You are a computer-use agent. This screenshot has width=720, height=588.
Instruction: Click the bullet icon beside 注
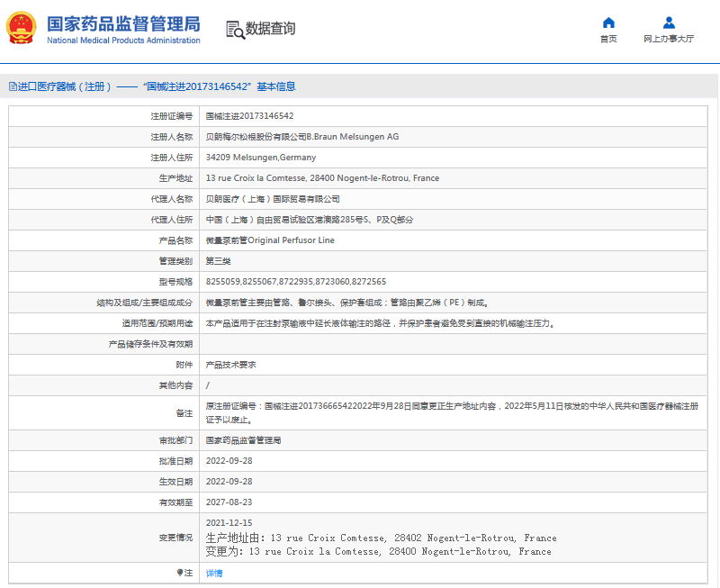pyautogui.click(x=179, y=573)
